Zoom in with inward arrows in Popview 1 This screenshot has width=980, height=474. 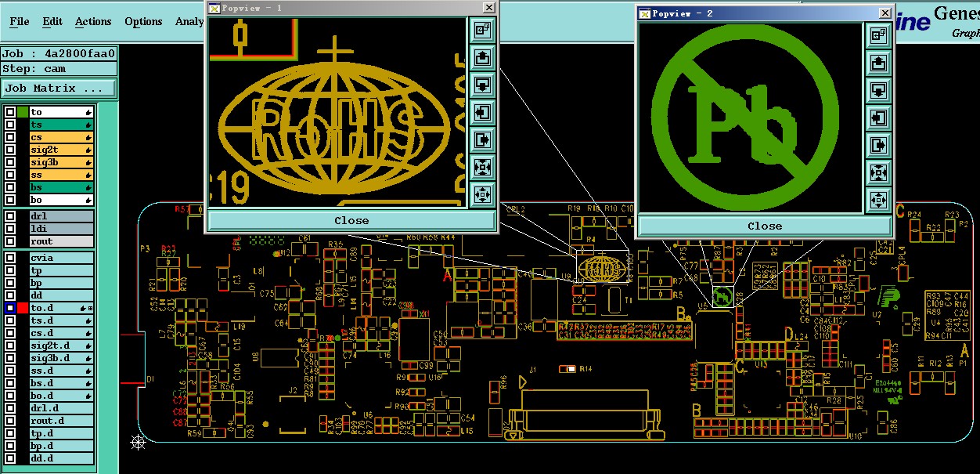click(483, 167)
